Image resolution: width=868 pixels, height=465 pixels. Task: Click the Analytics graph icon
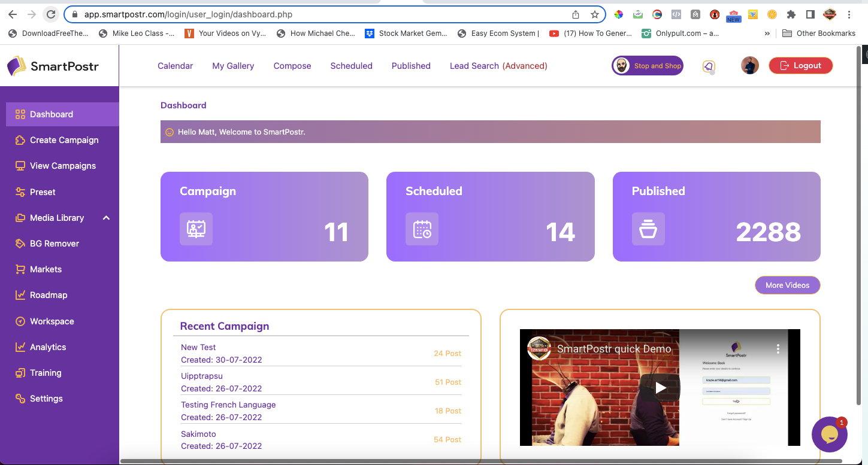[20, 347]
